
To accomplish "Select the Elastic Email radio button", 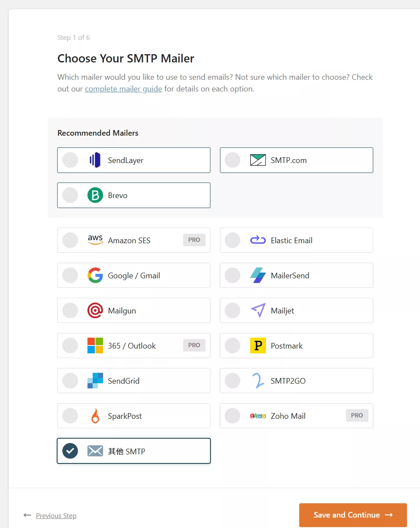I will [x=233, y=240].
